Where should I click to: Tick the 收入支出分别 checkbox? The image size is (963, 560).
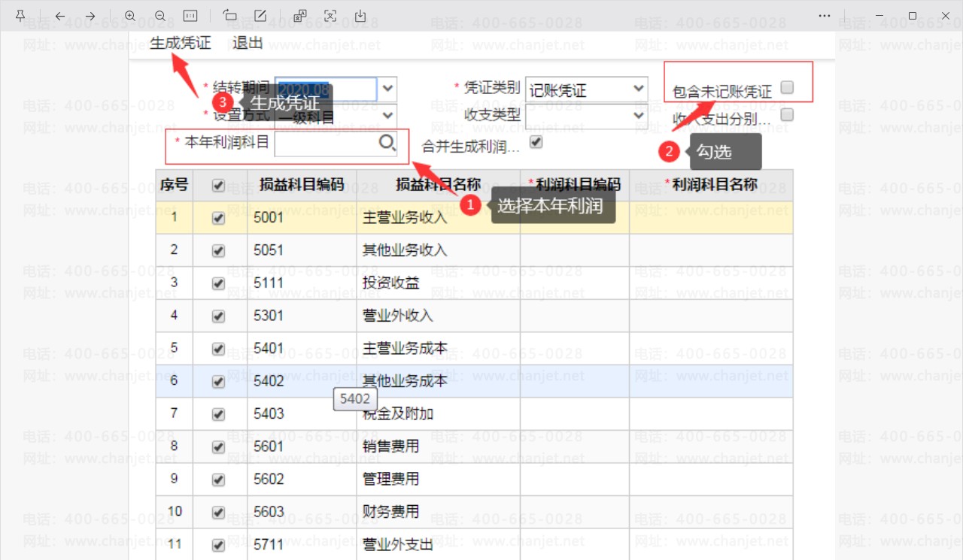coord(787,115)
